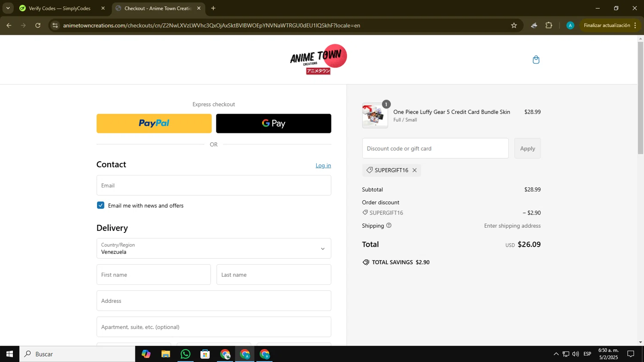Viewport: 644px width, 362px height.
Task: Click the extension icon left of the puzzle icon
Action: coord(534,25)
